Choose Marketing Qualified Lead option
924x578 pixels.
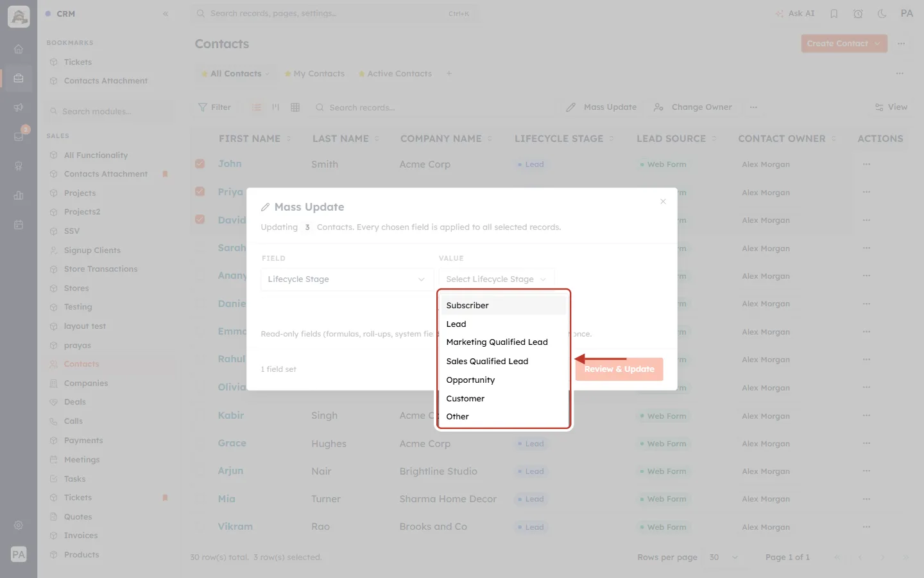[504, 342]
